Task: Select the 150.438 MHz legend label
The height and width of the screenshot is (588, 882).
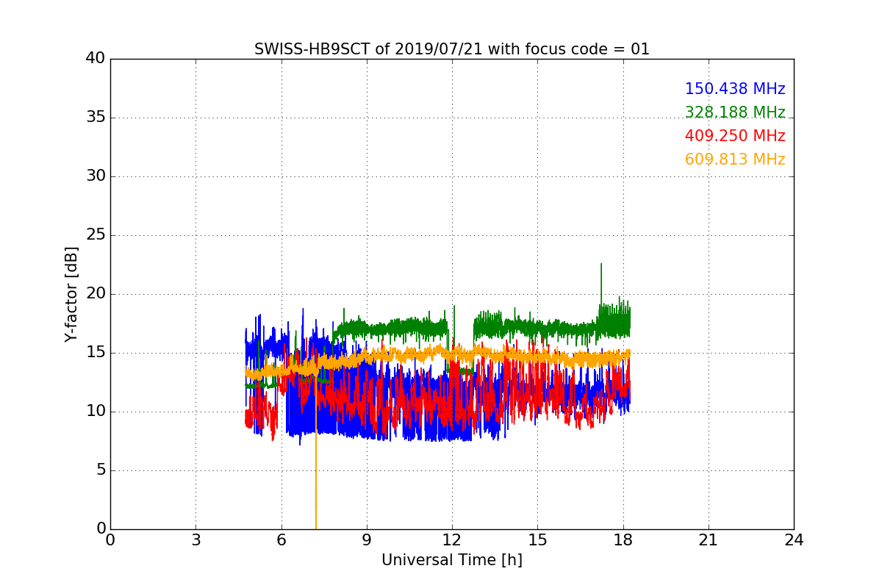Action: click(735, 89)
